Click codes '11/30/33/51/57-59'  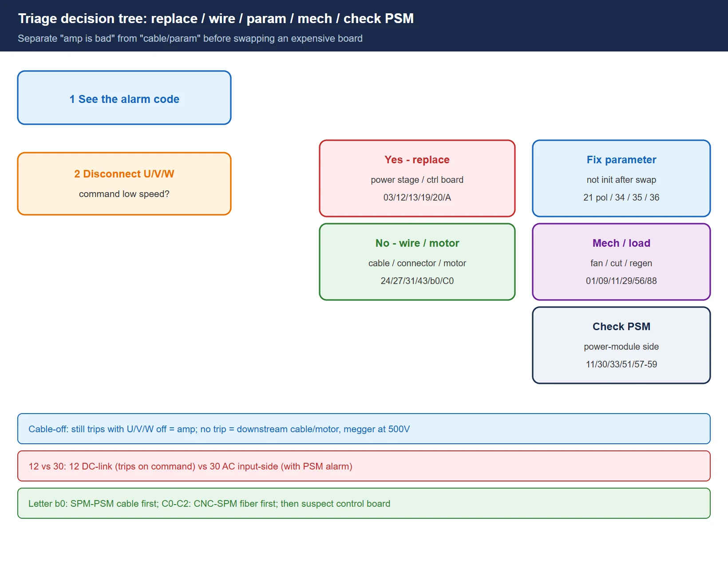click(x=621, y=364)
